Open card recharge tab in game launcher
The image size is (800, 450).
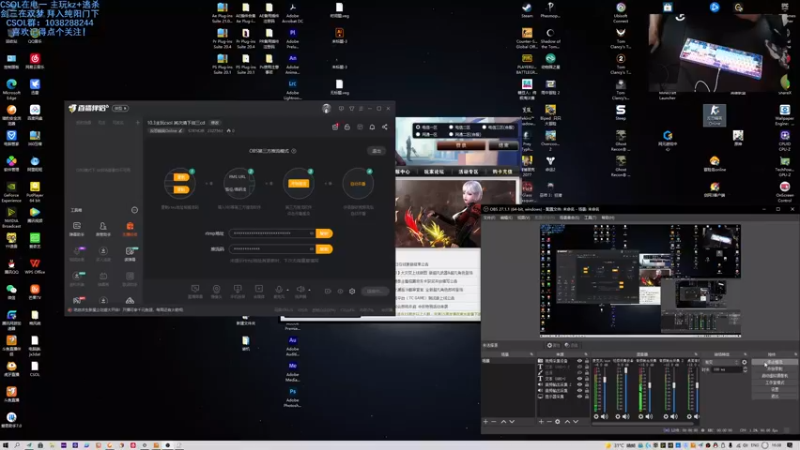[x=502, y=172]
